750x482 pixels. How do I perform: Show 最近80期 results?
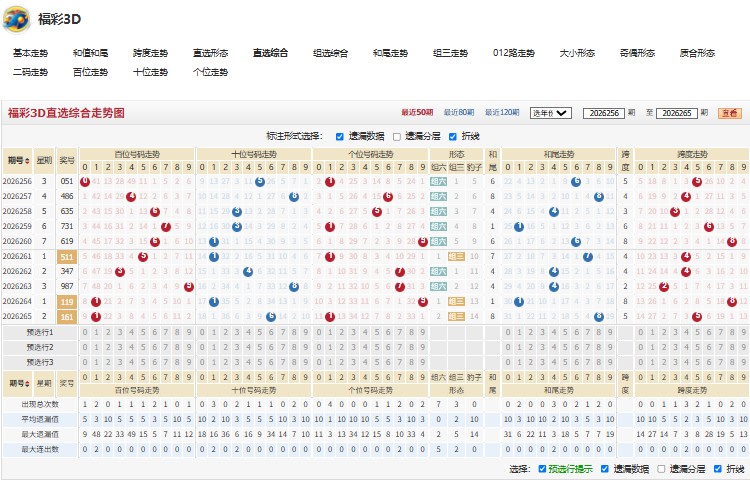click(459, 112)
